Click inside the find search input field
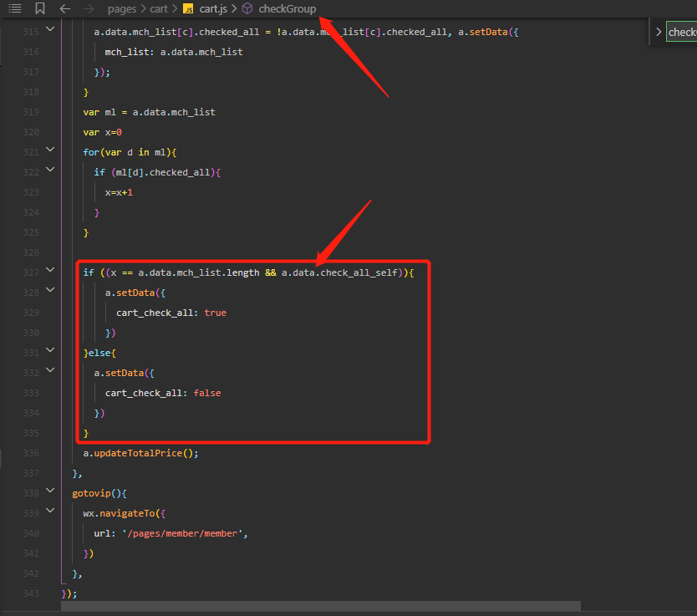 pyautogui.click(x=682, y=33)
